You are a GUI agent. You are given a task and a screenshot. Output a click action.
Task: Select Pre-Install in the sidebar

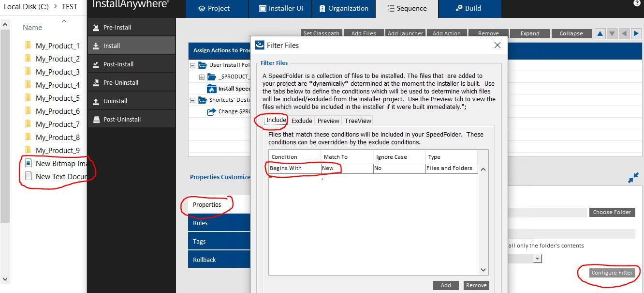(131, 27)
